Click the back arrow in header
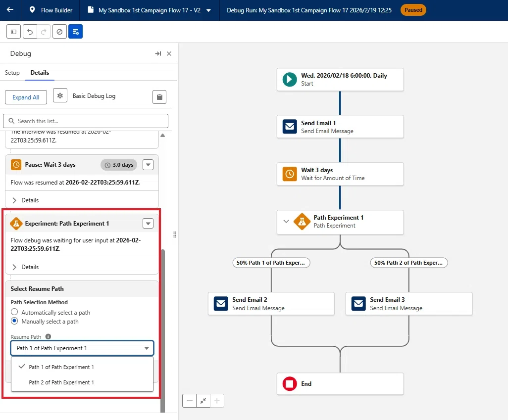 pyautogui.click(x=10, y=10)
